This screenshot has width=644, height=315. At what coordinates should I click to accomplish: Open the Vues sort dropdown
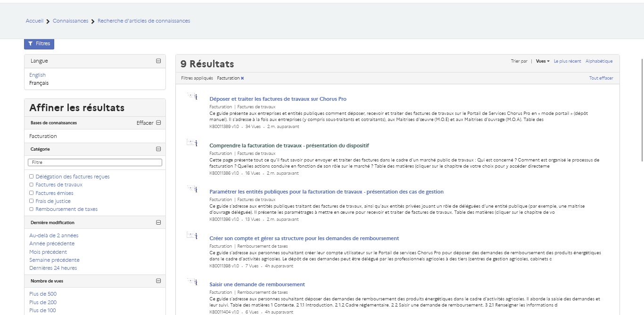(x=543, y=61)
